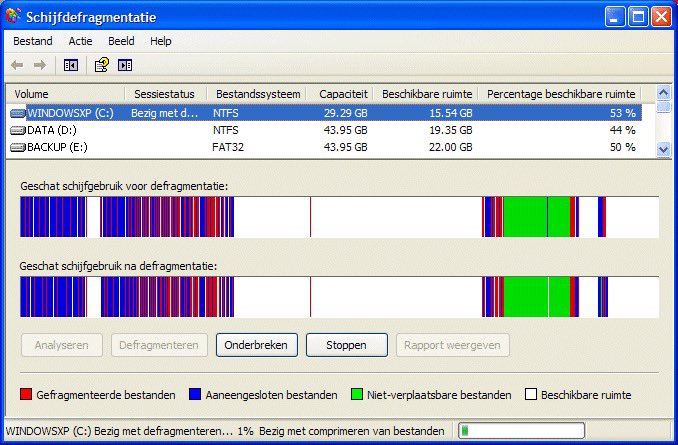
Task: Sort by the Beschikbare ruimte column header
Action: click(x=425, y=94)
